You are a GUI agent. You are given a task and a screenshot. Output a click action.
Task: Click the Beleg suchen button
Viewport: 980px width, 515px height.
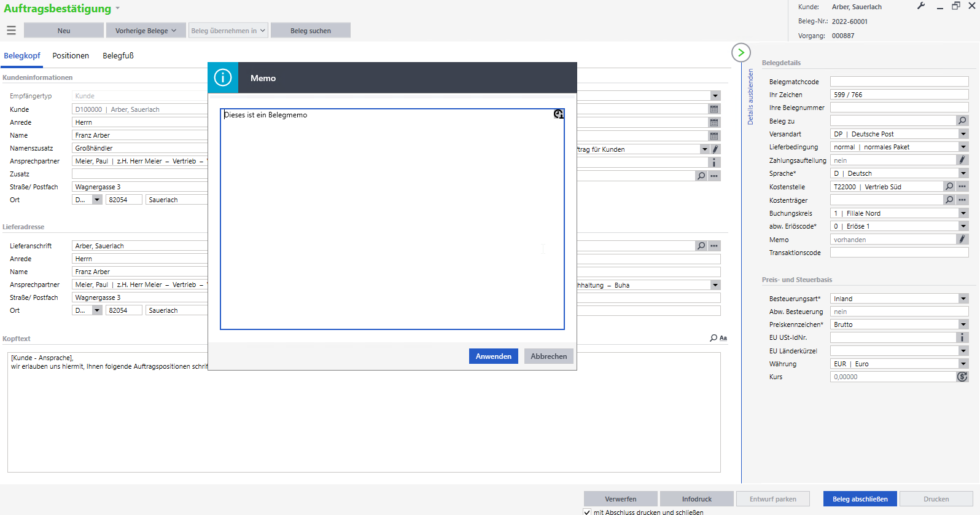(x=311, y=31)
